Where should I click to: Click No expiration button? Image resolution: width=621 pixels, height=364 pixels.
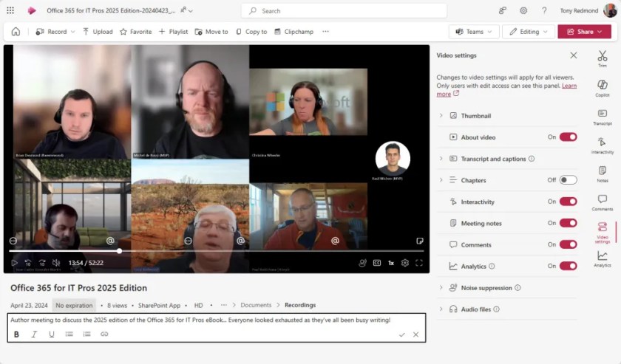coord(74,306)
